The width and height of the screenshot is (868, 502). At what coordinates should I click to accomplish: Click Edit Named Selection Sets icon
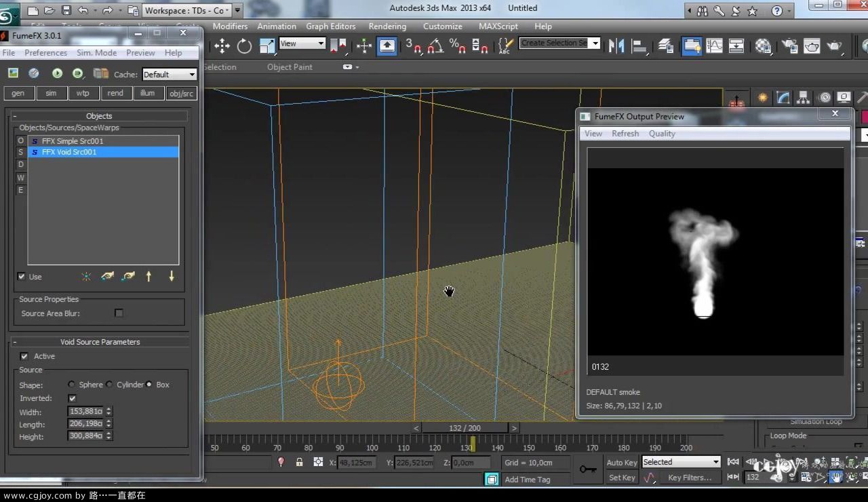[x=506, y=46]
